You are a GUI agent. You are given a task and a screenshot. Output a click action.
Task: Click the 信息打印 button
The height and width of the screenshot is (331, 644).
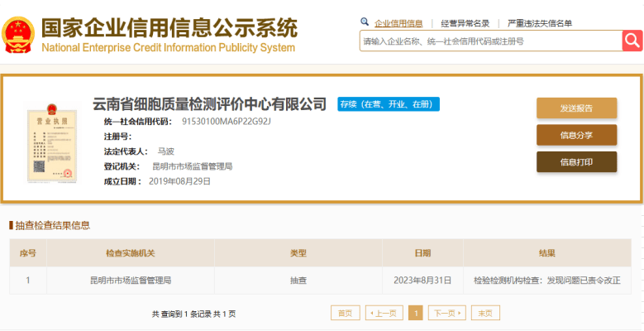pos(577,162)
